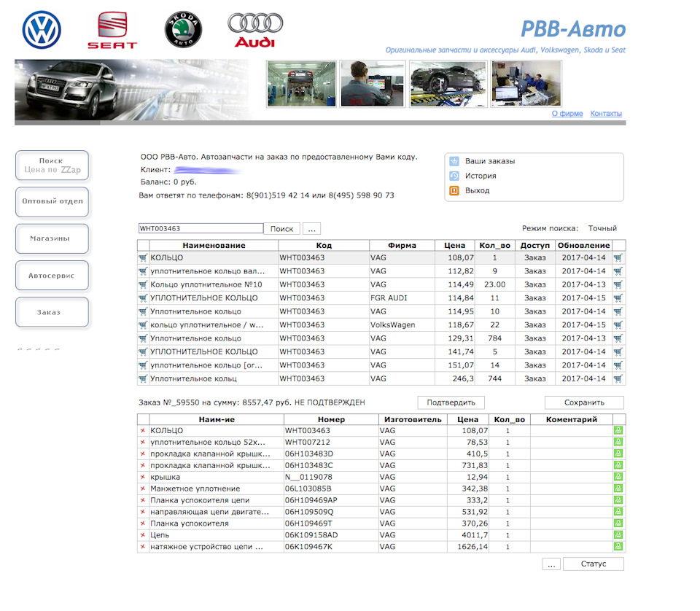Click the quantity 784 cell
The width and height of the screenshot is (700, 611).
click(494, 338)
